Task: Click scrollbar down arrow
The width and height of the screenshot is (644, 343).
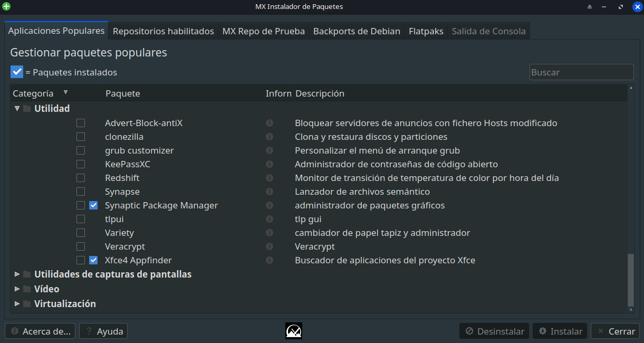Action: click(x=630, y=311)
